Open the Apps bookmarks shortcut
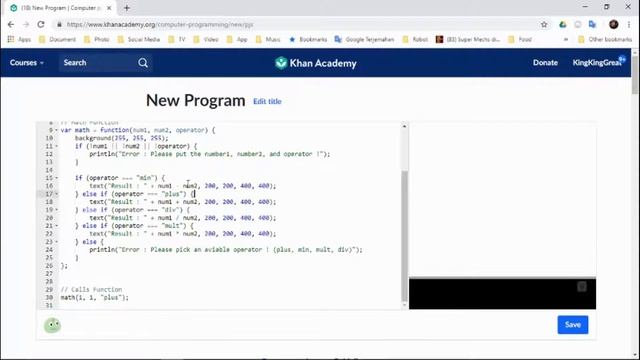 [19, 39]
